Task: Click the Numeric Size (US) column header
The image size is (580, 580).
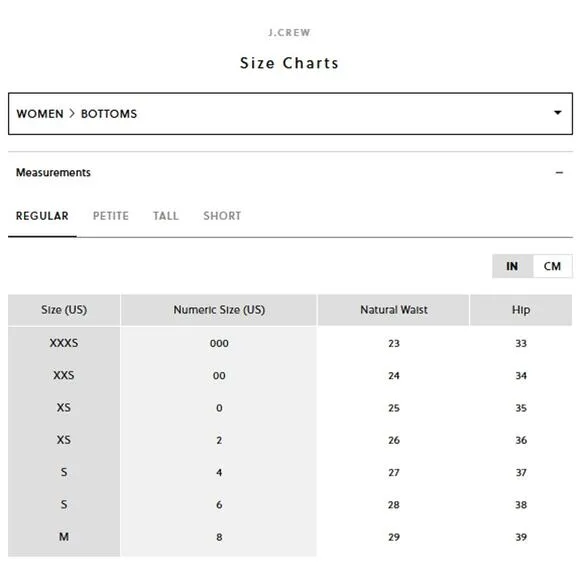Action: coord(219,310)
